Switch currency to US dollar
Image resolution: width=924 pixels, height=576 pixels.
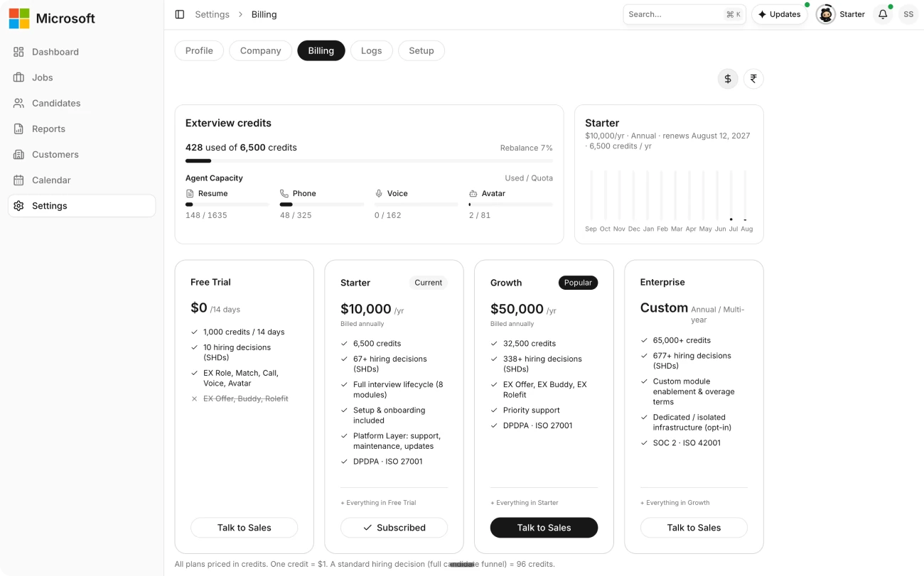(728, 79)
